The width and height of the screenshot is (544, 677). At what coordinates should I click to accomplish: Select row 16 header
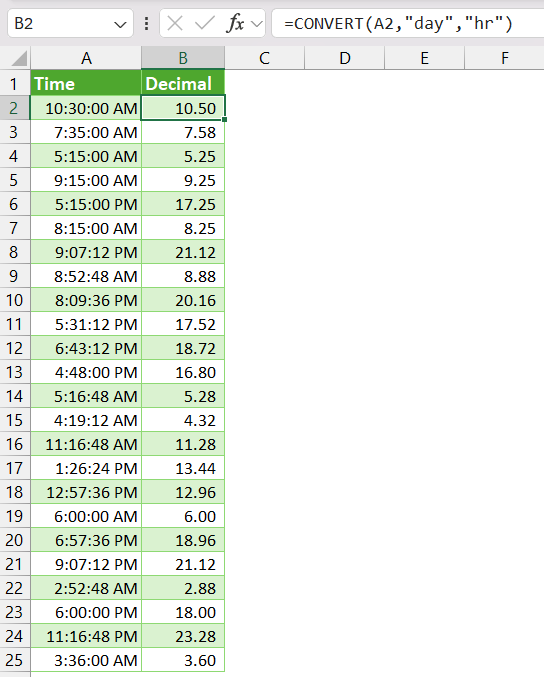click(15, 444)
